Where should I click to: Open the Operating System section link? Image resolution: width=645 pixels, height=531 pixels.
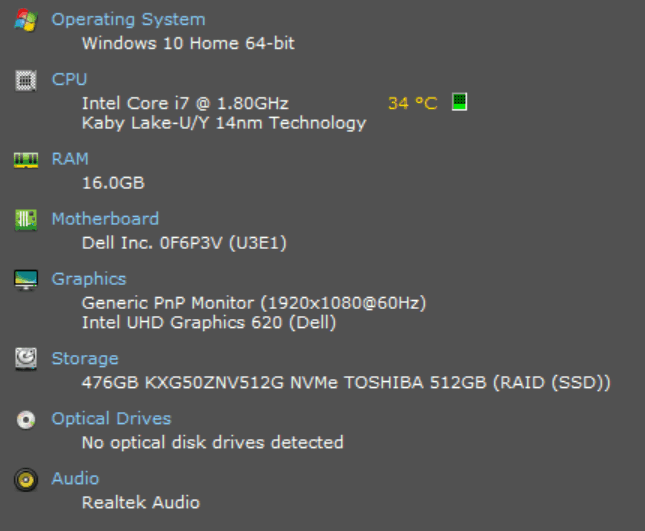(x=128, y=19)
